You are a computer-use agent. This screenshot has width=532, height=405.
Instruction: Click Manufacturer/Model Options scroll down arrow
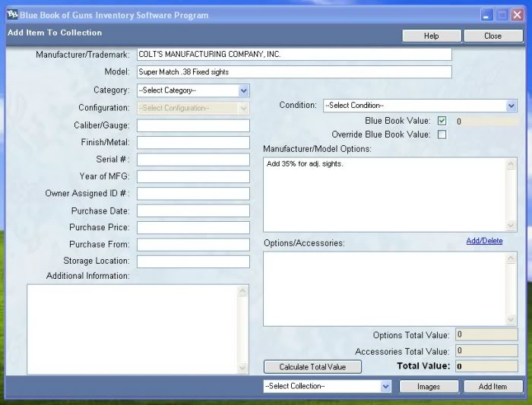pyautogui.click(x=511, y=225)
